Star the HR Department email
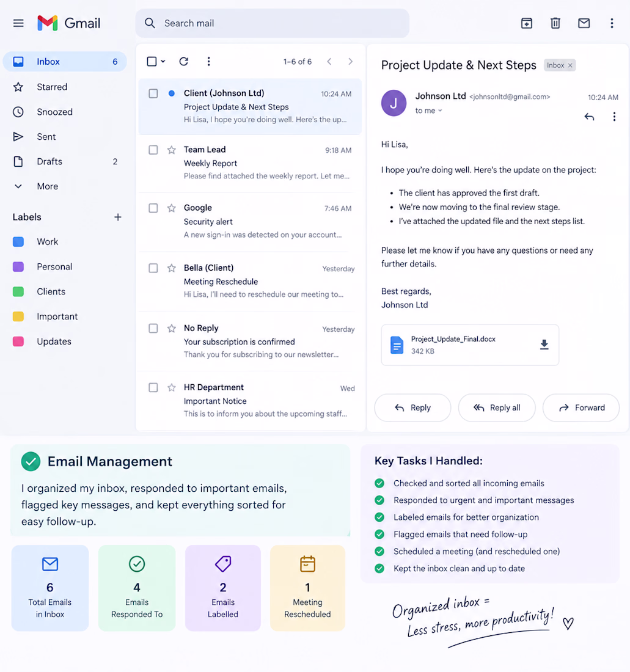Viewport: 630px width, 672px height. pyautogui.click(x=172, y=388)
